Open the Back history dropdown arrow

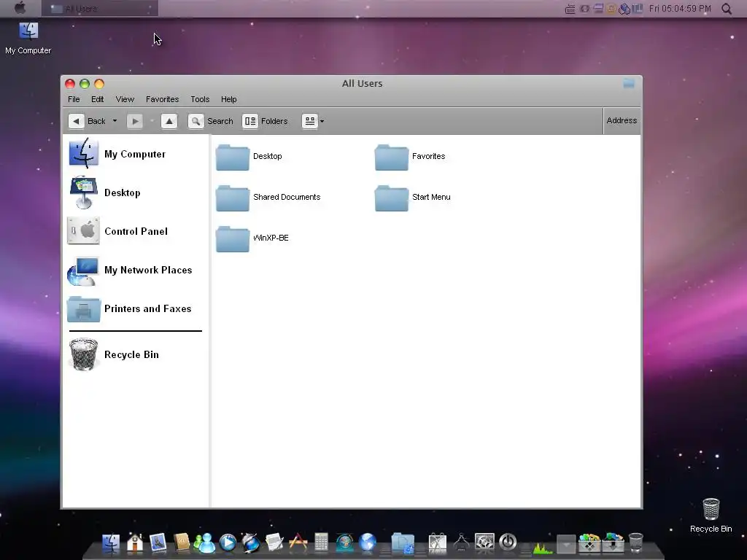(x=115, y=121)
